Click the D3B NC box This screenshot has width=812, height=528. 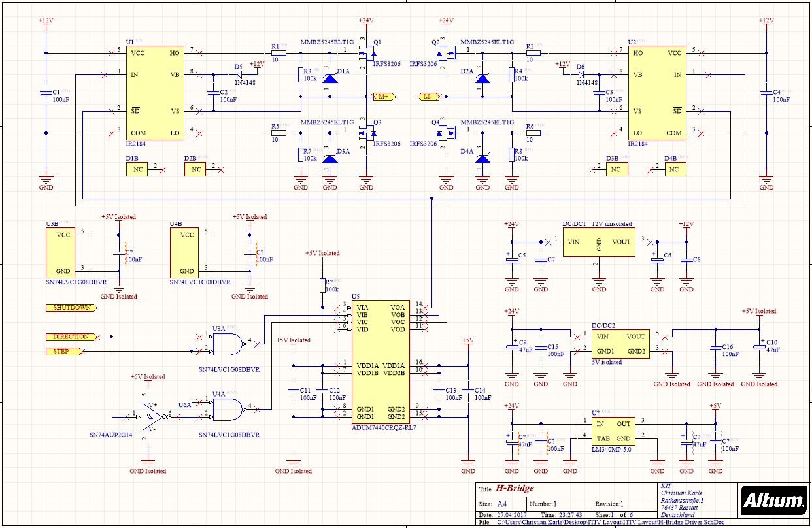click(x=616, y=169)
